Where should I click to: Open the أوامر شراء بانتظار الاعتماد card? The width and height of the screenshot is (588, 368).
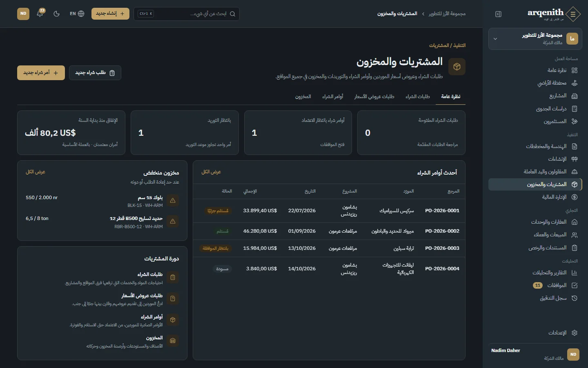(298, 133)
